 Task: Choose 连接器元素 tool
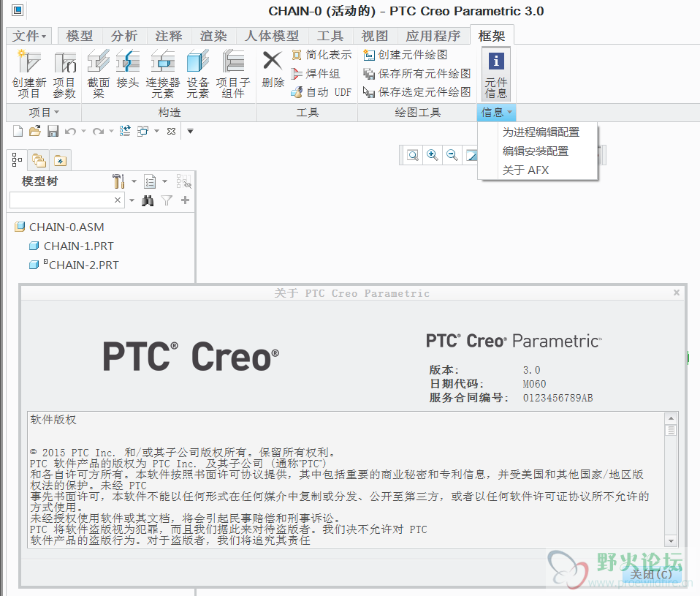pyautogui.click(x=162, y=74)
